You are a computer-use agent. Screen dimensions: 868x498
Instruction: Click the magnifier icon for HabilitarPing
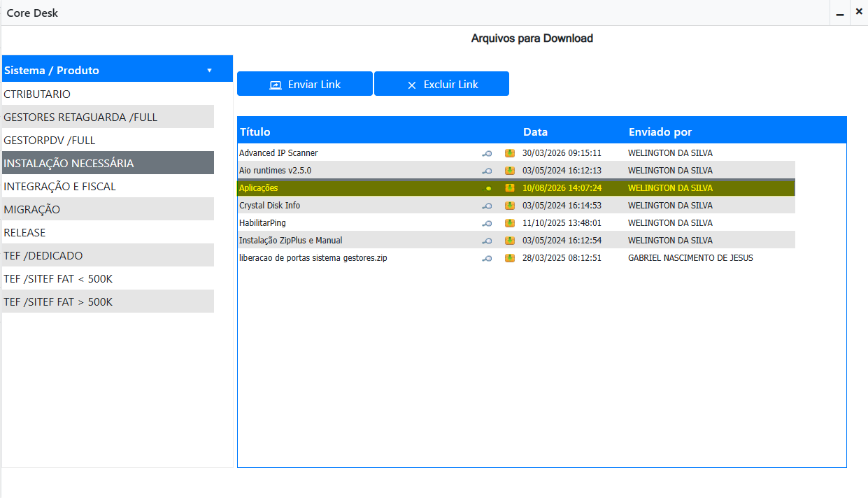click(488, 223)
